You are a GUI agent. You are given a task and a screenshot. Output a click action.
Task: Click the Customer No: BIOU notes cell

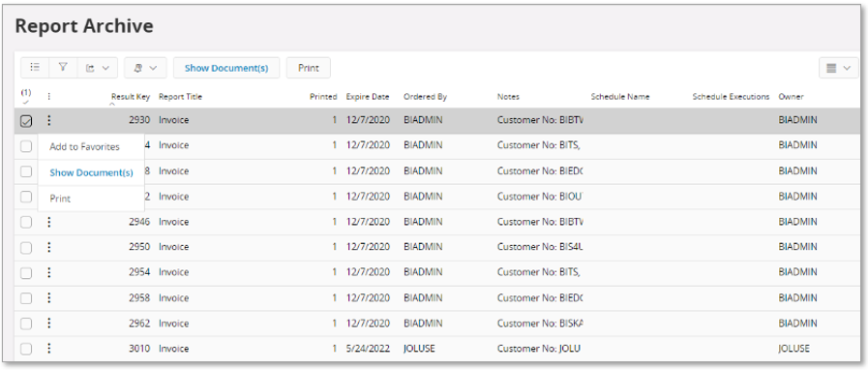pyautogui.click(x=540, y=196)
